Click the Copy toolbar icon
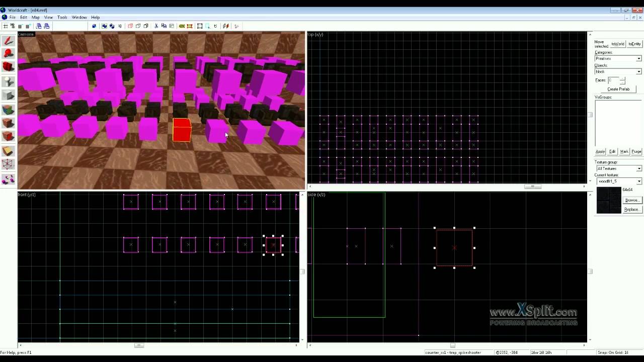Screen dimensions: 644x362 click(x=164, y=26)
